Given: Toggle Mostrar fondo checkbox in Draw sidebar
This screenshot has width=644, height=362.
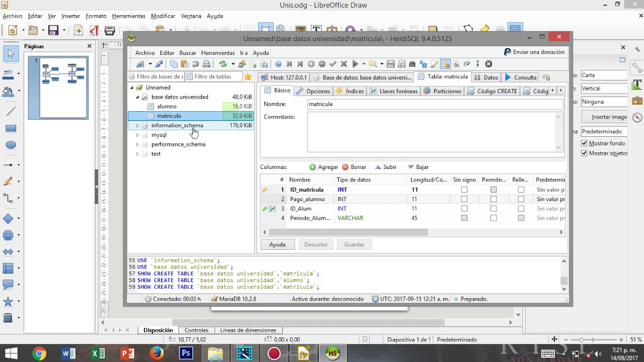Looking at the screenshot, I should coord(584,143).
